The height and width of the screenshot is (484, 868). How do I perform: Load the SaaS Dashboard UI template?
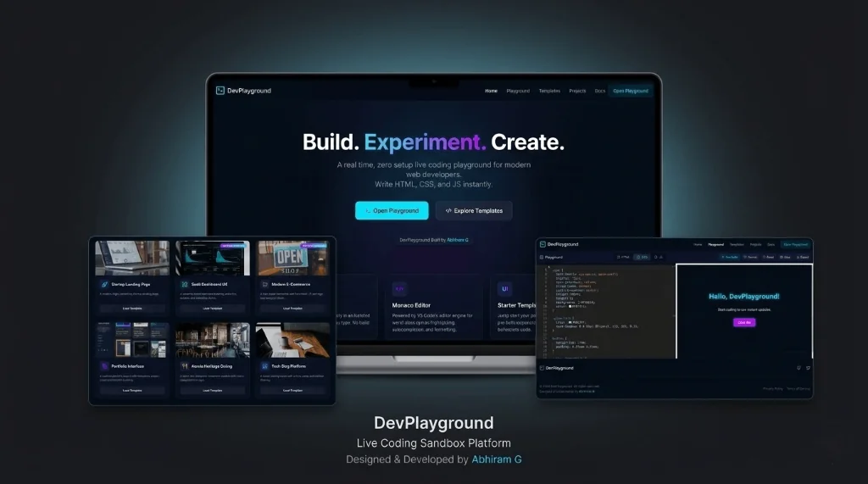click(213, 309)
